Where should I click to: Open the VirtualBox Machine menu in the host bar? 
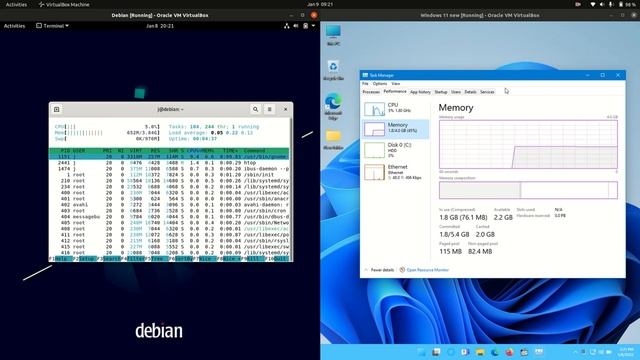click(x=64, y=4)
